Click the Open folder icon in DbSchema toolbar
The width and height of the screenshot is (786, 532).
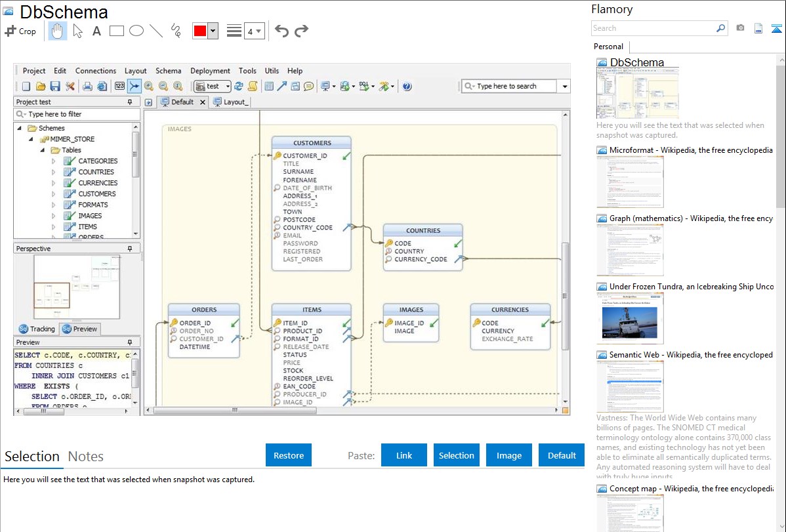[x=41, y=86]
